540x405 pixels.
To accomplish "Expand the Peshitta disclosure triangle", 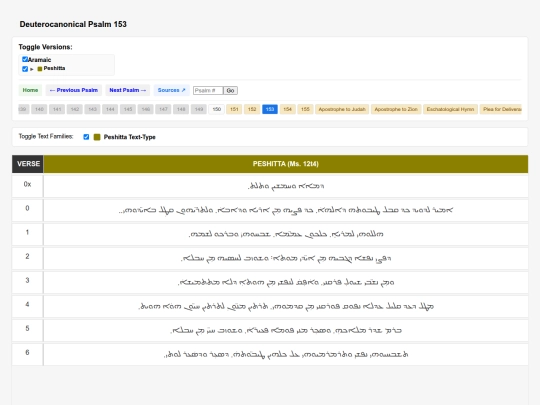I will pos(32,69).
